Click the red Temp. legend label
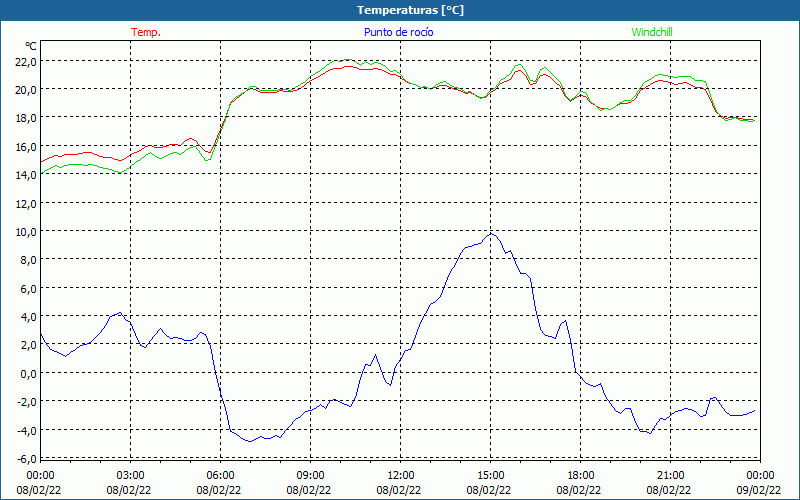 [x=146, y=32]
